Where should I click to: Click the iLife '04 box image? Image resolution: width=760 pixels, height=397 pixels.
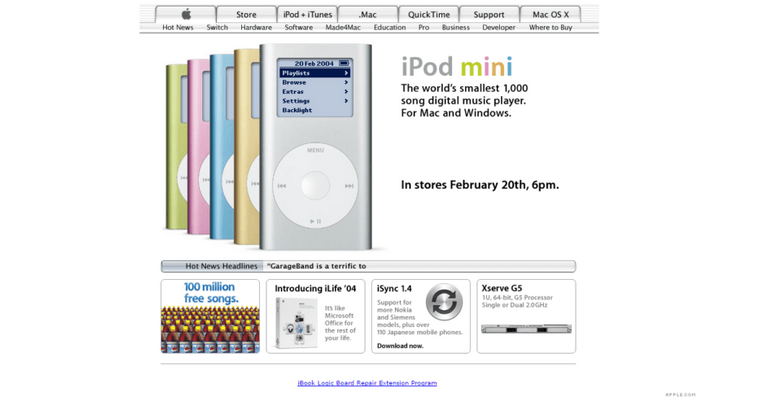pyautogui.click(x=295, y=323)
